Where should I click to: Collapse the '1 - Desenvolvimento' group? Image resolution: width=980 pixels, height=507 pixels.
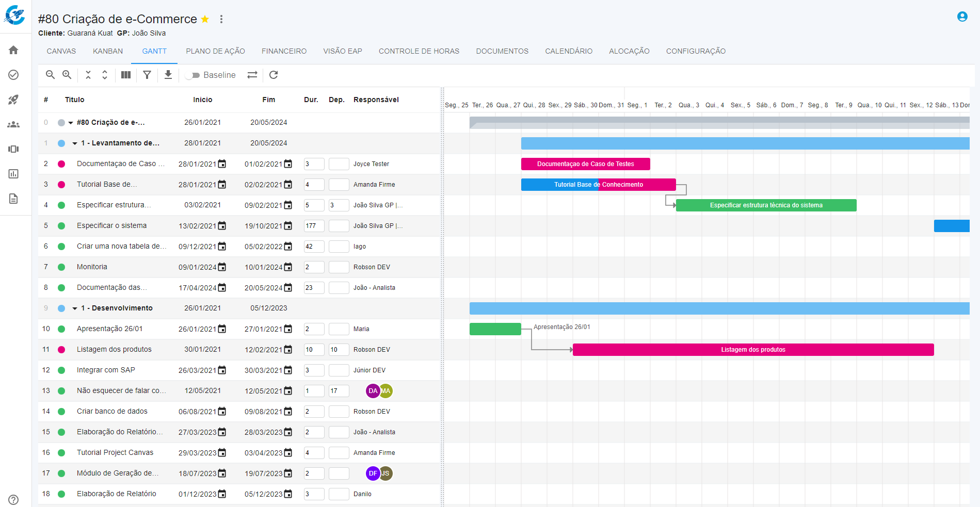click(75, 308)
